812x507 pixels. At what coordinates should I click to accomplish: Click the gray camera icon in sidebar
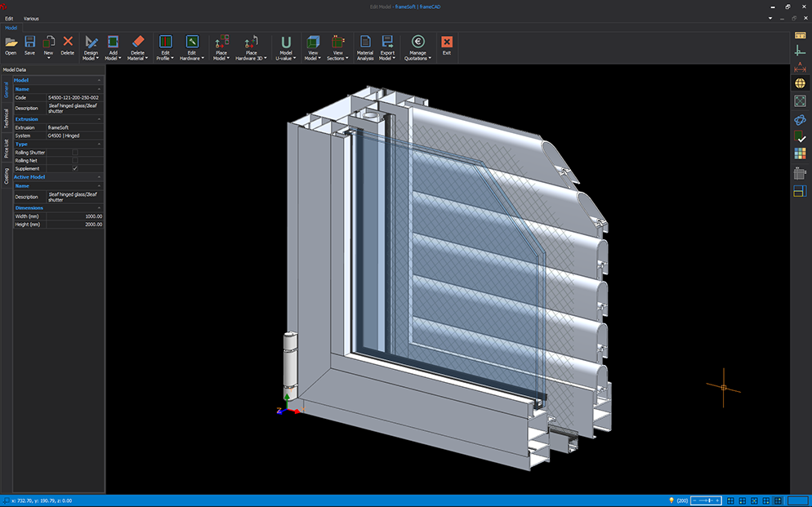point(800,173)
